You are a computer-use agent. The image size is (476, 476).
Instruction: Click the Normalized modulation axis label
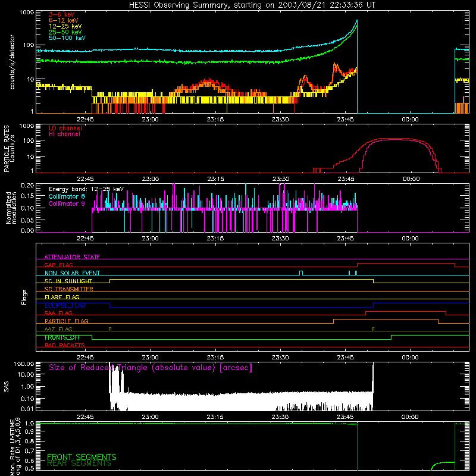click(x=11, y=208)
